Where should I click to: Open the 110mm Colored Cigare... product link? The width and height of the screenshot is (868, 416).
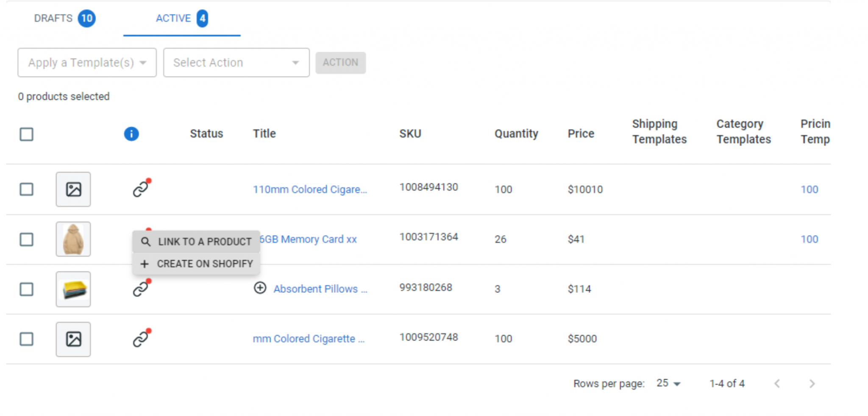pyautogui.click(x=310, y=189)
